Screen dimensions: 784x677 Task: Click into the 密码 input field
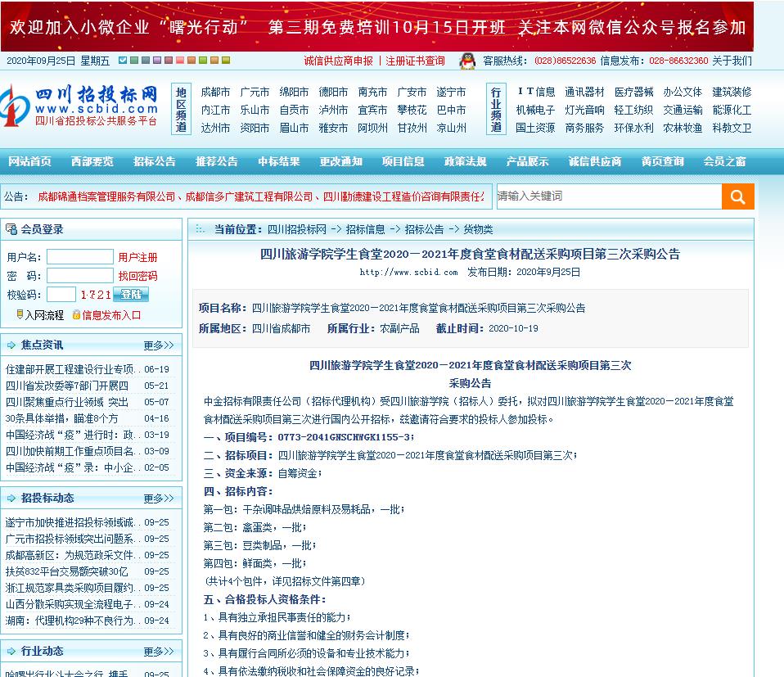coord(80,276)
